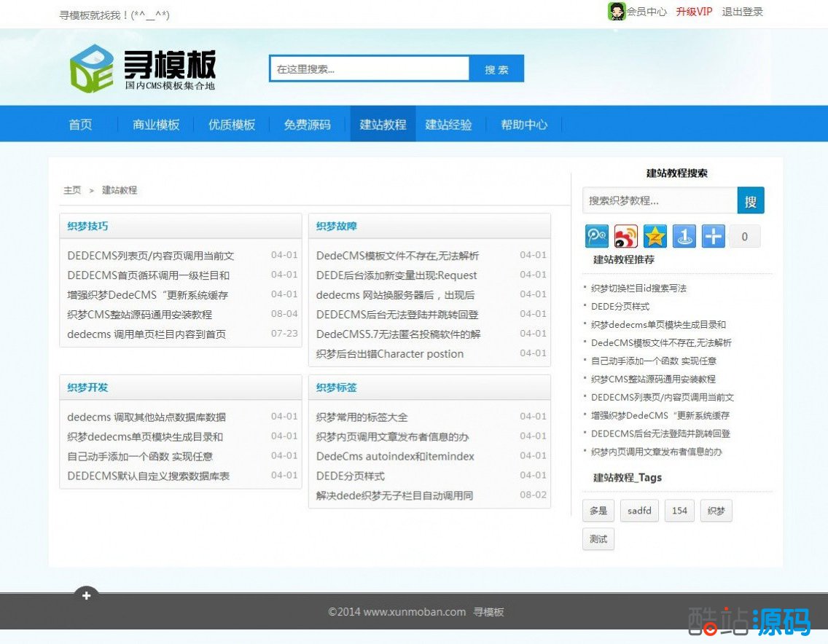Click the blue number 1 share icon

click(x=684, y=236)
